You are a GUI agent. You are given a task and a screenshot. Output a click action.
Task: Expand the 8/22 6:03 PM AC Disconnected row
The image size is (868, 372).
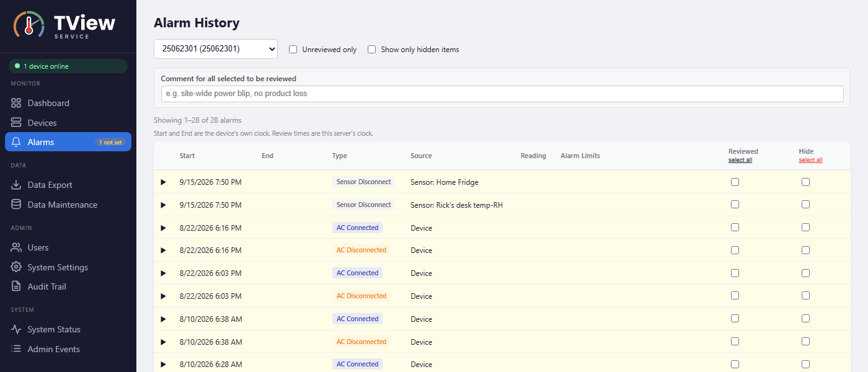click(164, 296)
